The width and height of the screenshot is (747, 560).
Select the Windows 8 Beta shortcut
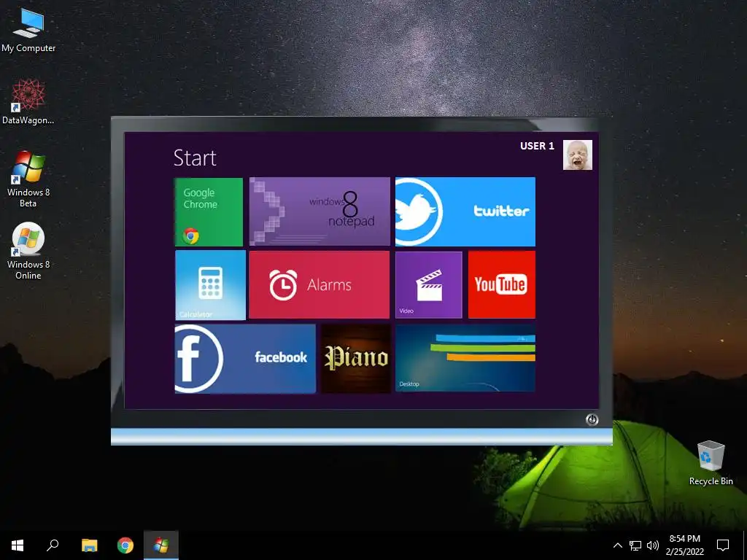[28, 179]
